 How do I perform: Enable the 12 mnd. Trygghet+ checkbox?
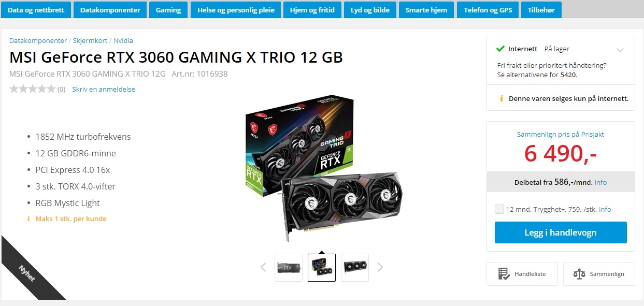click(x=499, y=209)
